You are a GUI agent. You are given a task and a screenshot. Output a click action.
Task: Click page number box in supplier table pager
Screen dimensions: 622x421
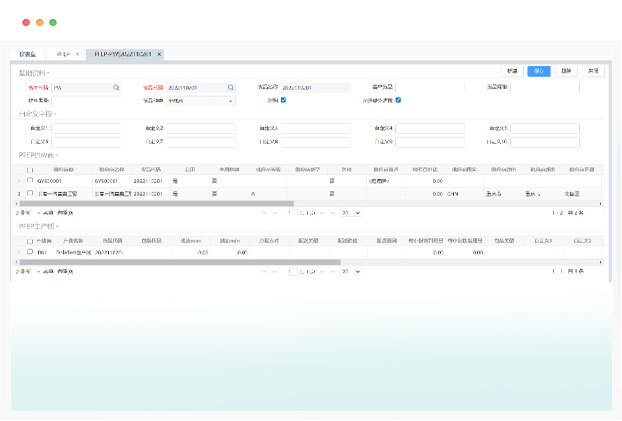pyautogui.click(x=292, y=213)
